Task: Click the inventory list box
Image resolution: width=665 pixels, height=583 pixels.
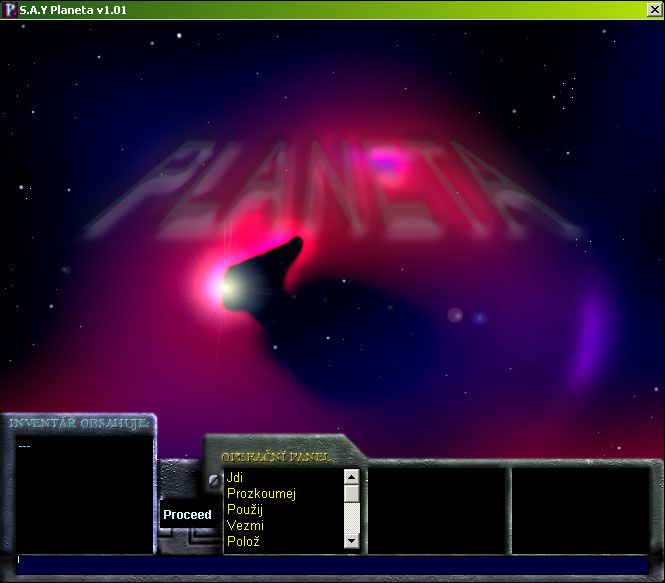Action: click(84, 494)
